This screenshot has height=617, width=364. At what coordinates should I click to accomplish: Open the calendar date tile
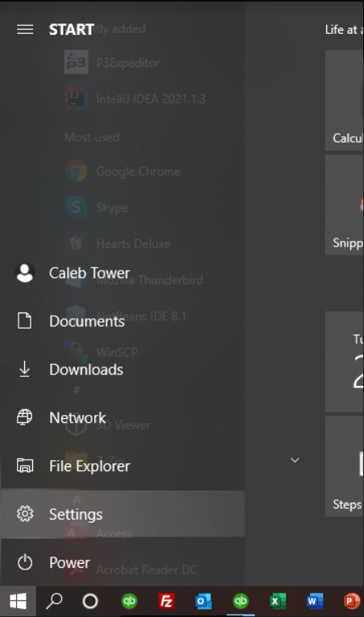point(345,362)
